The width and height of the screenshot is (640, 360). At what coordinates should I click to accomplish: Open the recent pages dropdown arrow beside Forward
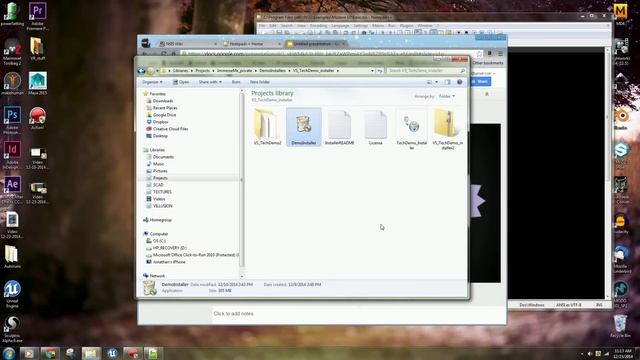point(157,71)
